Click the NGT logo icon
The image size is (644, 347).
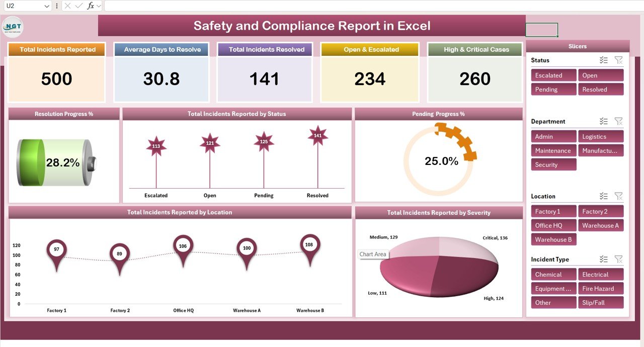click(x=13, y=27)
